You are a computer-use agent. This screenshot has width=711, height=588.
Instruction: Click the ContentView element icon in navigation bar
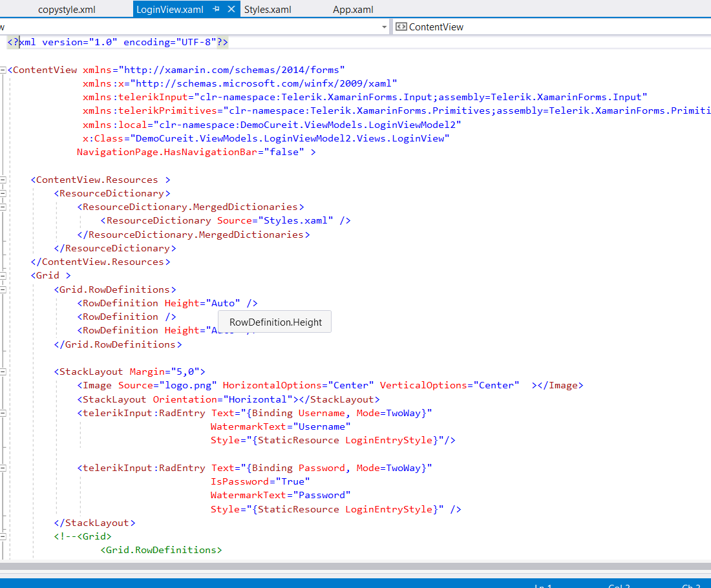pos(401,26)
